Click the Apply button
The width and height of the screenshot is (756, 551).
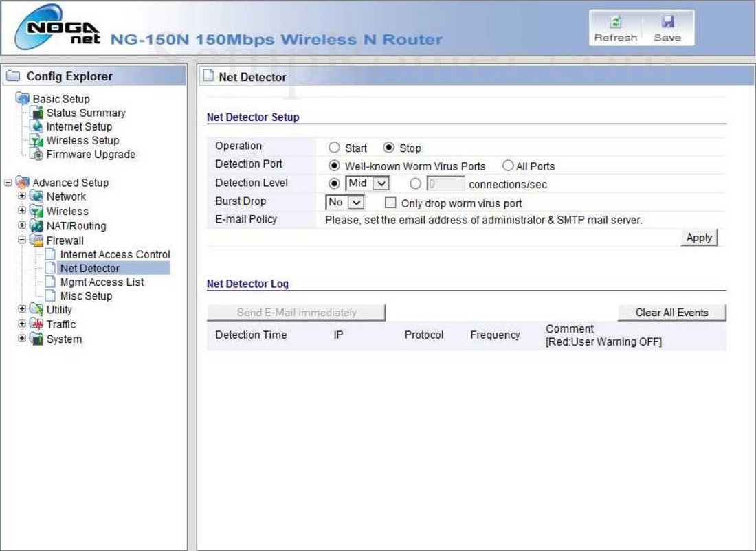[699, 237]
